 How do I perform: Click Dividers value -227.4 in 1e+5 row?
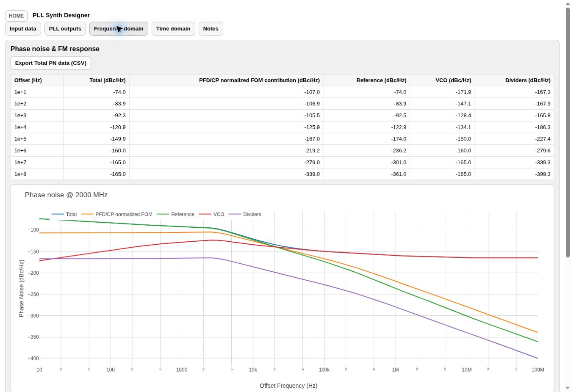(514, 139)
